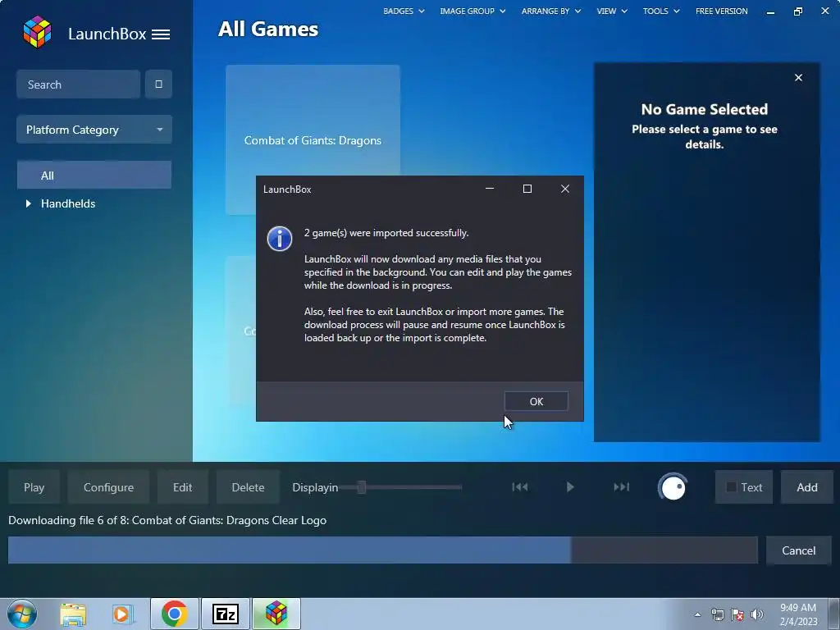840x630 pixels.
Task: Click the Search input field
Action: pos(78,84)
